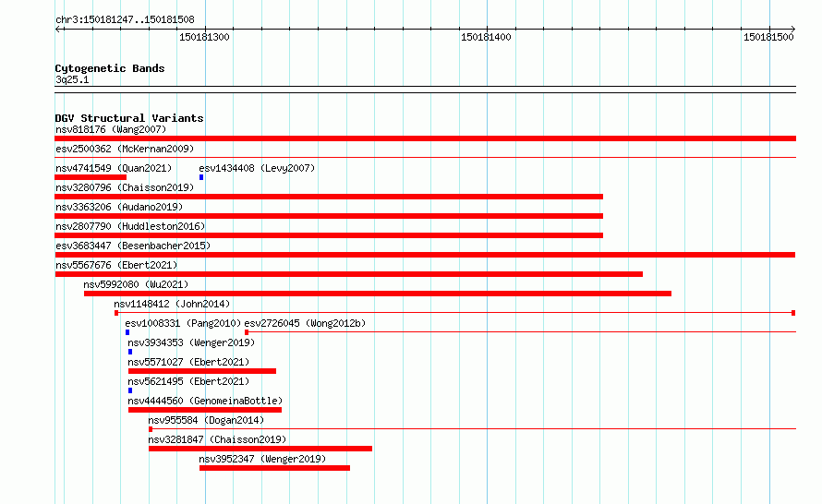This screenshot has width=822, height=504.
Task: Open nsv1148412 (John2014) label
Action: [x=172, y=304]
